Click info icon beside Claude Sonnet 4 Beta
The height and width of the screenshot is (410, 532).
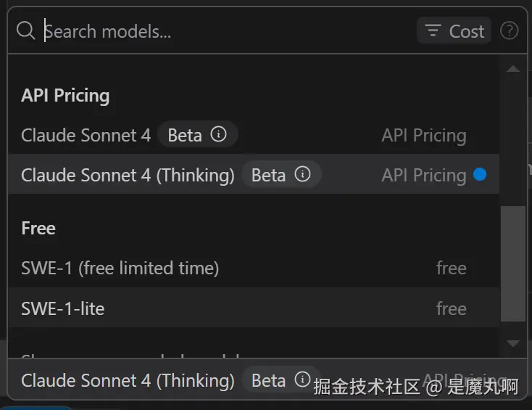(x=218, y=134)
